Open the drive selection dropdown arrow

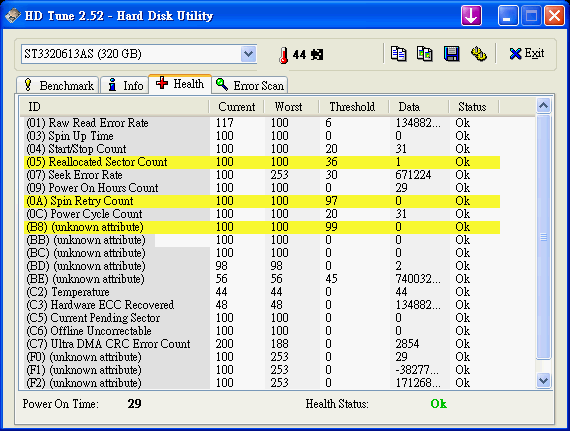point(248,54)
